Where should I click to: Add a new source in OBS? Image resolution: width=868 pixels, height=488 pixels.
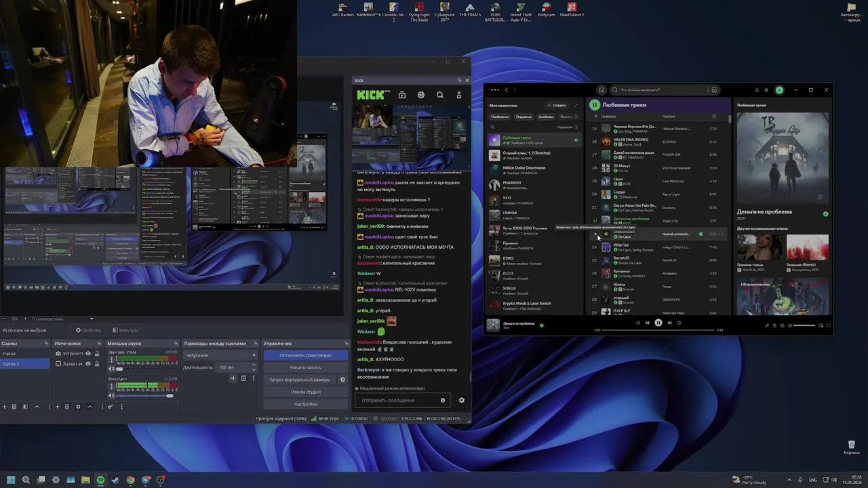[x=57, y=407]
